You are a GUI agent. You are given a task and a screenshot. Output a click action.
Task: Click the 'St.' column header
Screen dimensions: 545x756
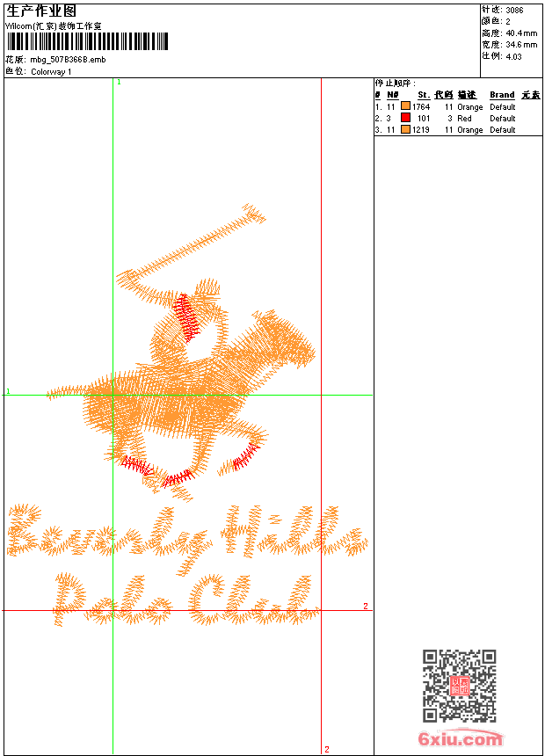(424, 95)
